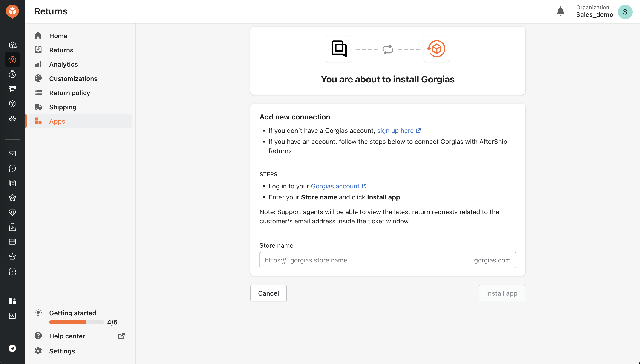Open the stacked pages icon in the rail
Viewport: 640px width, 364px height.
coord(12,183)
